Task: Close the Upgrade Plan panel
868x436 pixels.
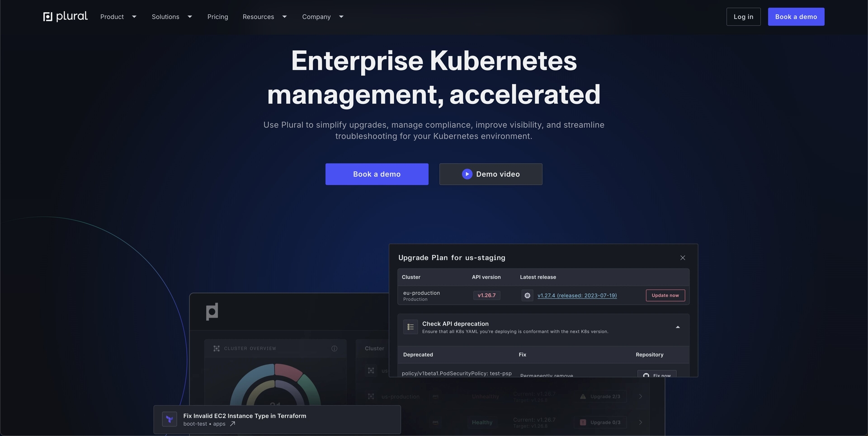Action: (683, 258)
